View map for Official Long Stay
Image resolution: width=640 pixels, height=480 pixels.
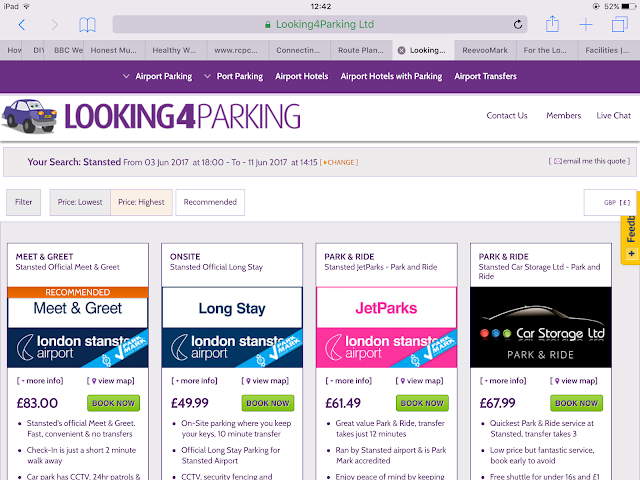(x=265, y=381)
